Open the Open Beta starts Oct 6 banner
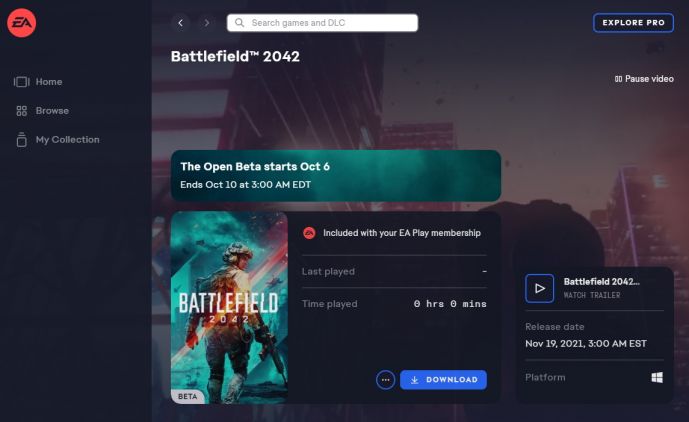Image resolution: width=689 pixels, height=422 pixels. pyautogui.click(x=335, y=176)
